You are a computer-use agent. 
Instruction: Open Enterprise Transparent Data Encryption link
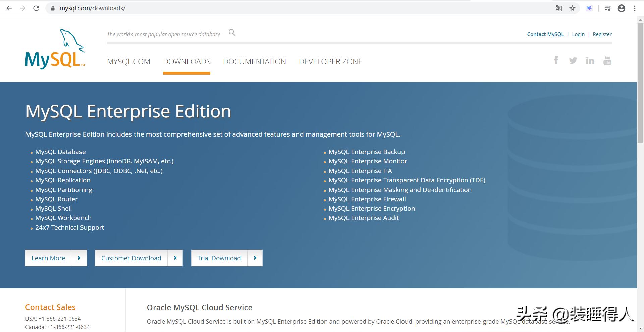coord(407,180)
